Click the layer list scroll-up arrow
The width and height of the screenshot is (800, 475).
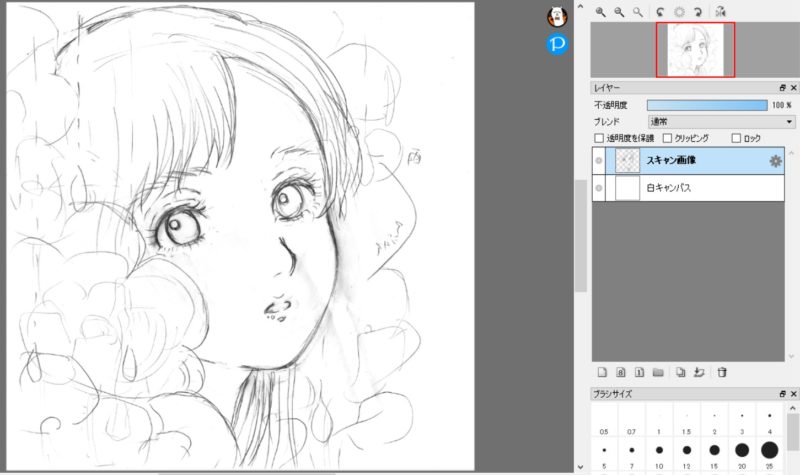[791, 153]
